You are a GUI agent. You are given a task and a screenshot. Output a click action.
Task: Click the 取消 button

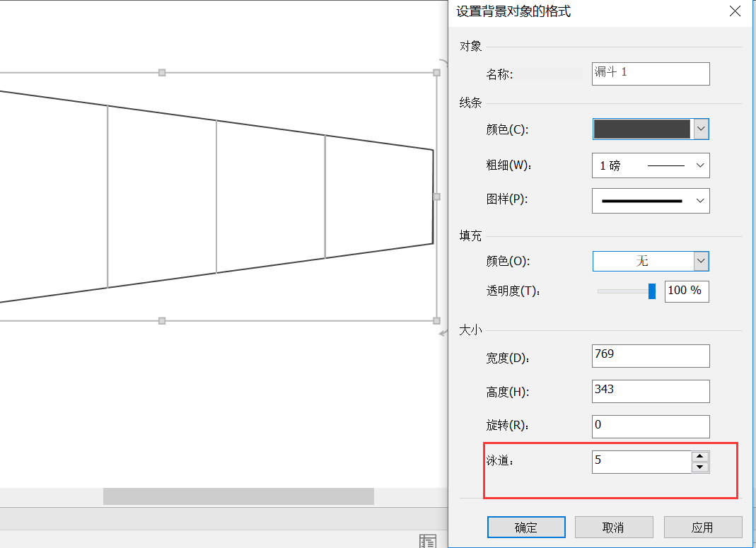point(613,527)
